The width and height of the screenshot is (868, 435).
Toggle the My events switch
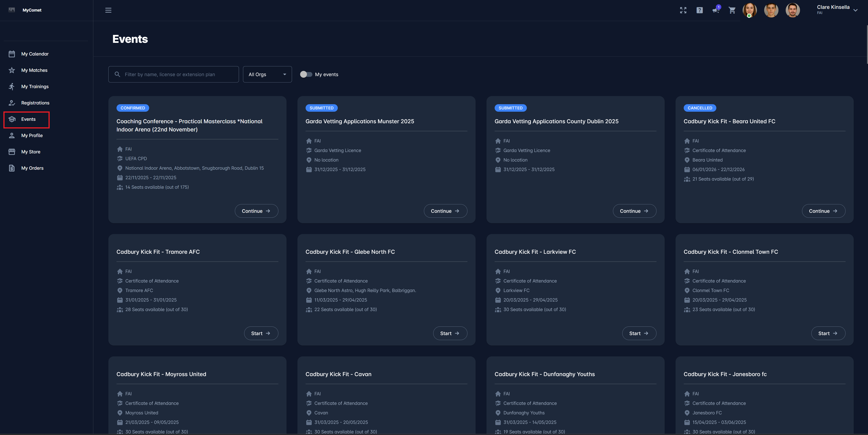tap(306, 74)
